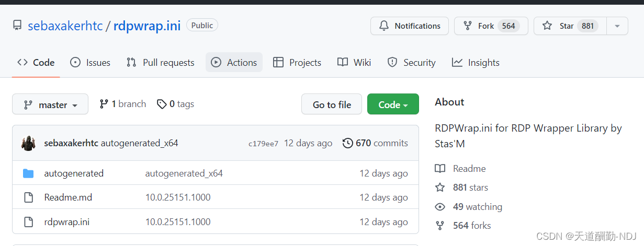
Task: Open the sebaxakerhtc owner link in header
Action: [65, 26]
